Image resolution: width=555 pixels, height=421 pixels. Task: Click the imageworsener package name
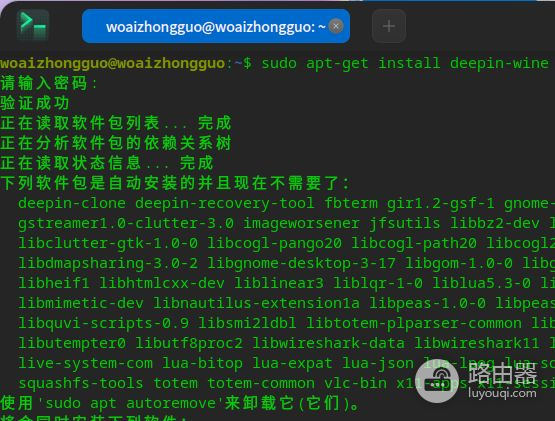pyautogui.click(x=301, y=223)
